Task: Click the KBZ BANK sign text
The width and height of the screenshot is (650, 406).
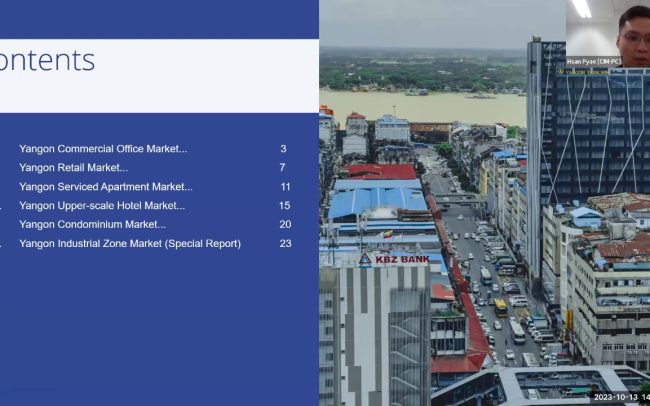Action: (x=402, y=259)
